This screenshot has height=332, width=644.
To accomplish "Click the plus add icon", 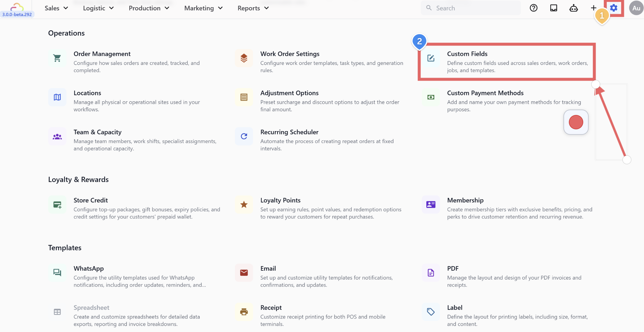I will tap(593, 8).
